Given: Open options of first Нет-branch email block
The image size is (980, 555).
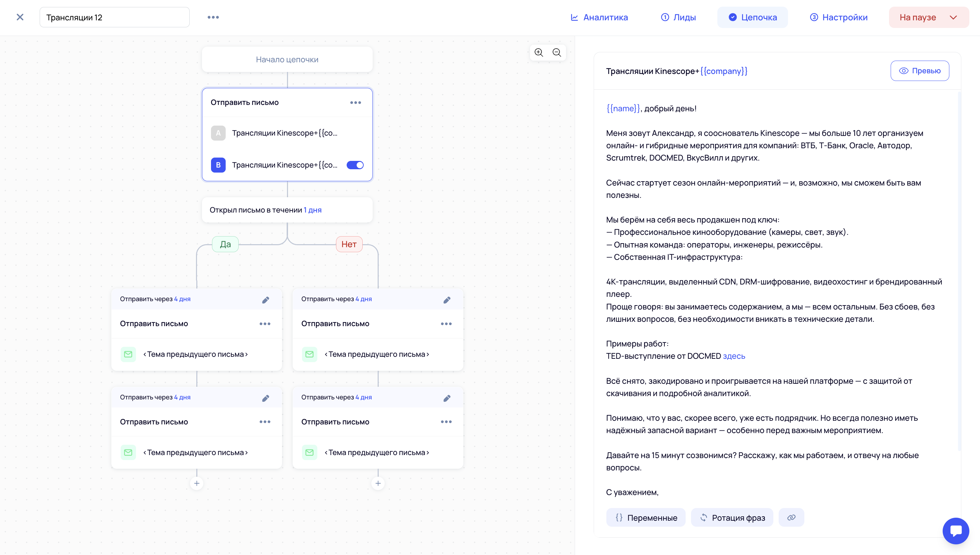Looking at the screenshot, I should point(446,324).
